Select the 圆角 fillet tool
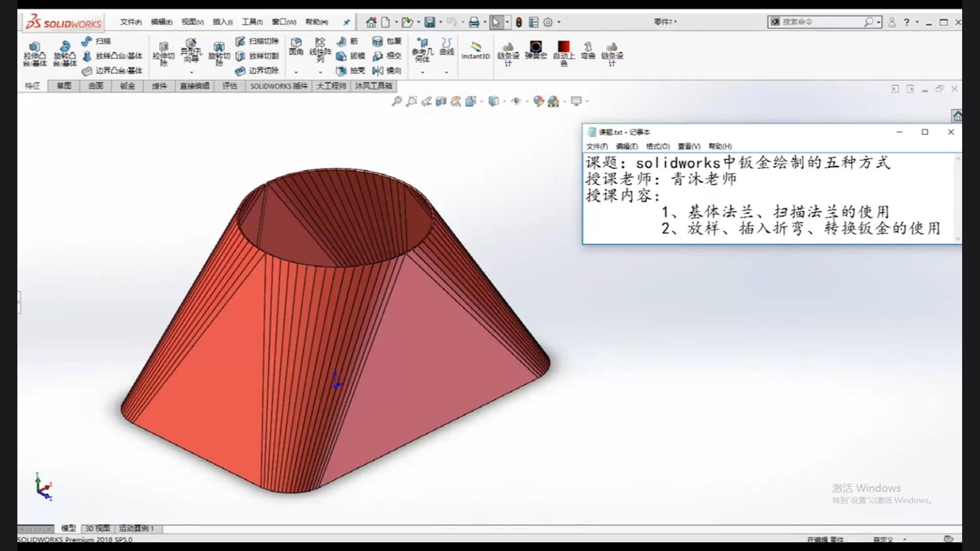The image size is (980, 551). (x=296, y=46)
